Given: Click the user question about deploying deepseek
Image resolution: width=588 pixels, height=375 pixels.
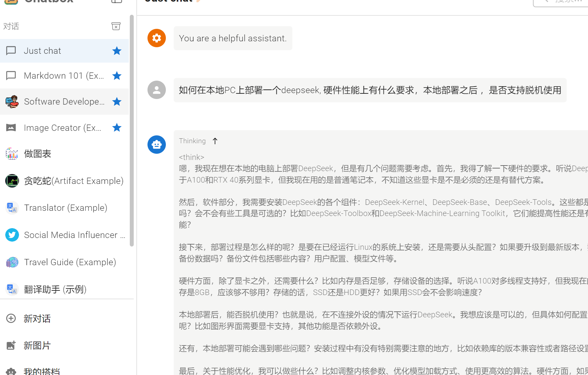Looking at the screenshot, I should [x=370, y=90].
